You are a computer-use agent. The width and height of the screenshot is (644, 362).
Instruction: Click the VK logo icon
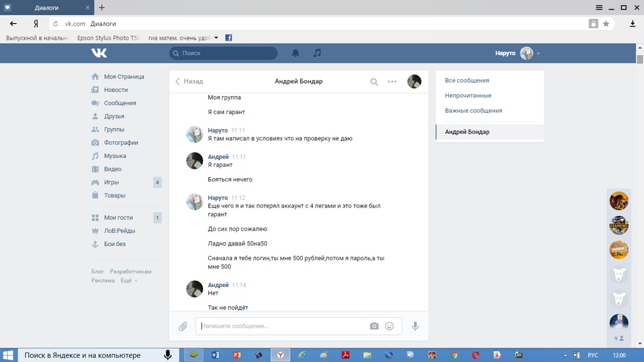pyautogui.click(x=99, y=53)
